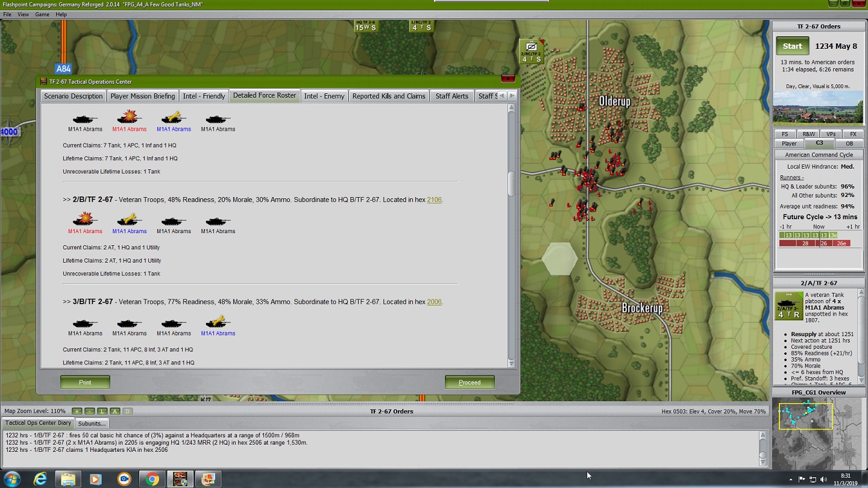
Task: Open Internet Explorer from the taskbar
Action: [40, 479]
